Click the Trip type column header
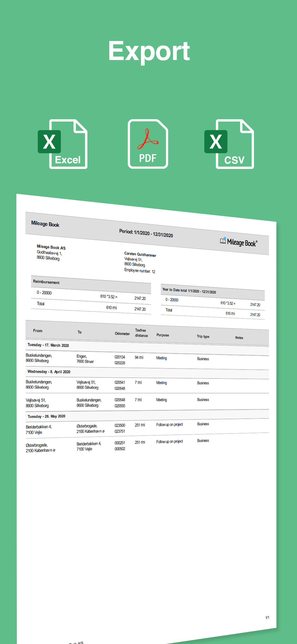Image resolution: width=297 pixels, height=644 pixels. (x=203, y=336)
